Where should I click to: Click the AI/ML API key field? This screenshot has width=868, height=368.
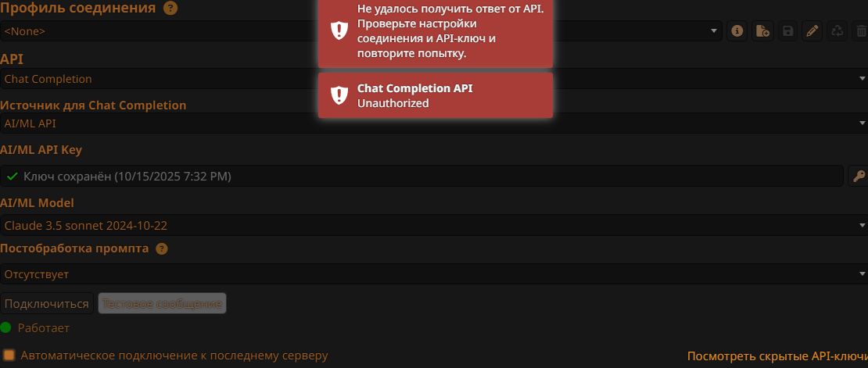point(422,176)
